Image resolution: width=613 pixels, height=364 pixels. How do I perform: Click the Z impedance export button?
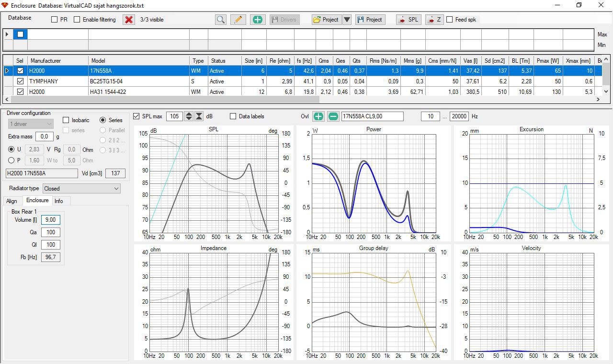(434, 20)
